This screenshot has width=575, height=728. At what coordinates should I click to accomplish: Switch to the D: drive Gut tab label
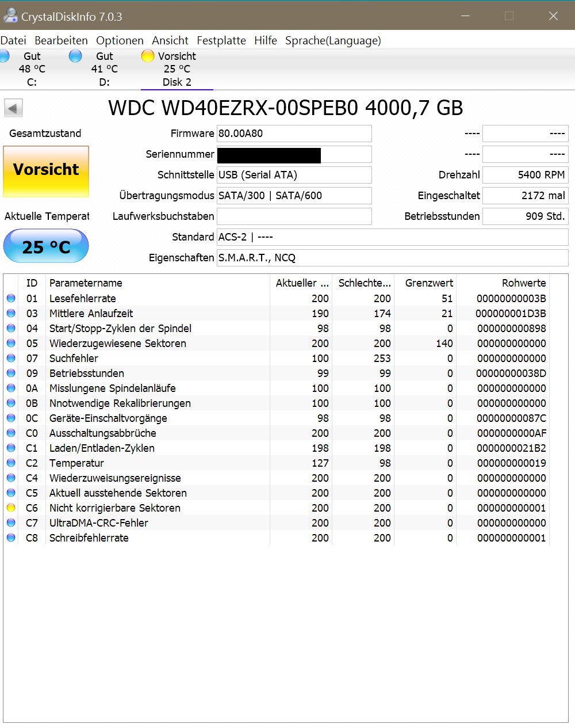[x=104, y=69]
